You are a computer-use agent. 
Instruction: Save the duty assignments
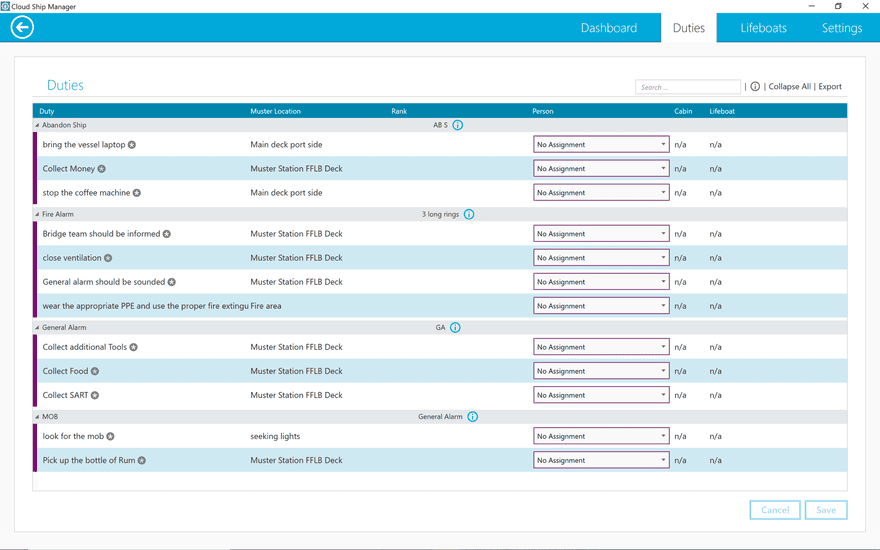click(x=826, y=510)
